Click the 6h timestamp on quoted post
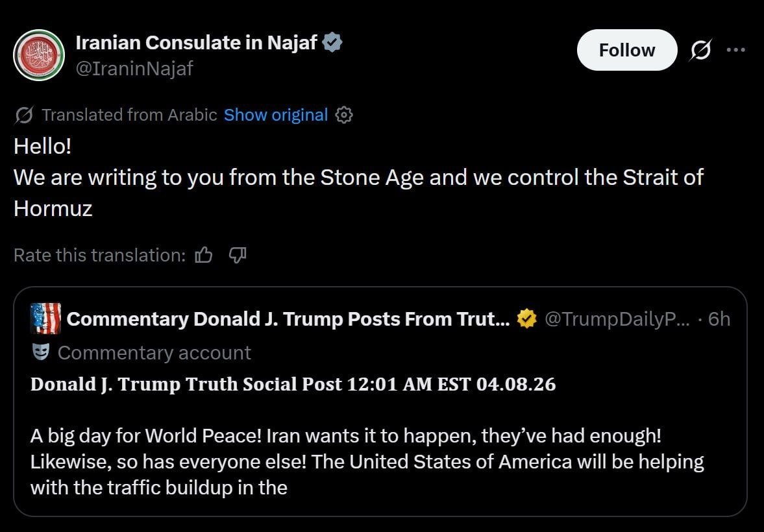Screen dimensions: 764x532 point(719,319)
